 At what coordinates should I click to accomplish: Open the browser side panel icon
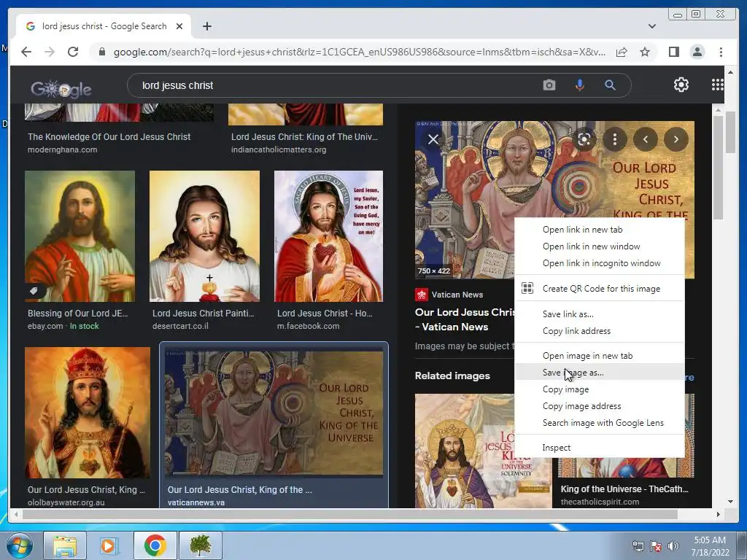coord(673,52)
